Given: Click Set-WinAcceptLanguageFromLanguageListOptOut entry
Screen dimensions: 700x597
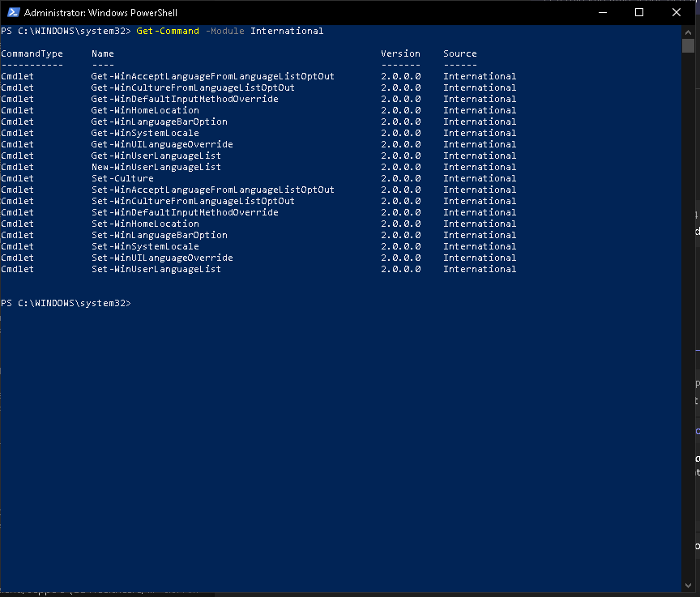Looking at the screenshot, I should pos(213,190).
